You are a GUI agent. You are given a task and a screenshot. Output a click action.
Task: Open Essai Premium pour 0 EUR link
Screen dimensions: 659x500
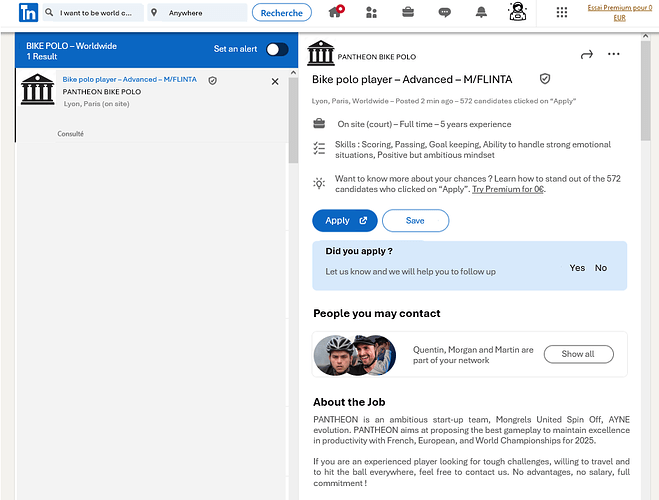click(x=619, y=13)
